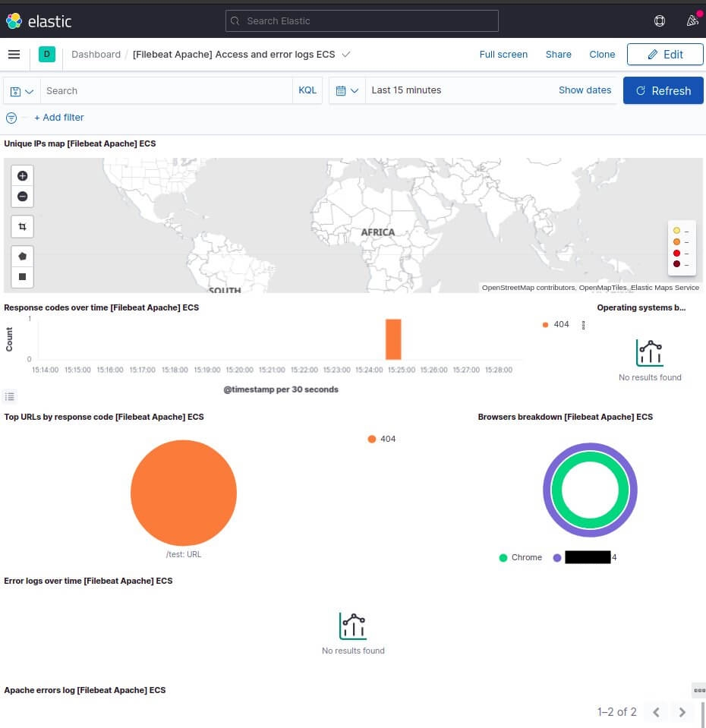Open the help menu icon in header
Screen dimensions: 706x728
(660, 21)
